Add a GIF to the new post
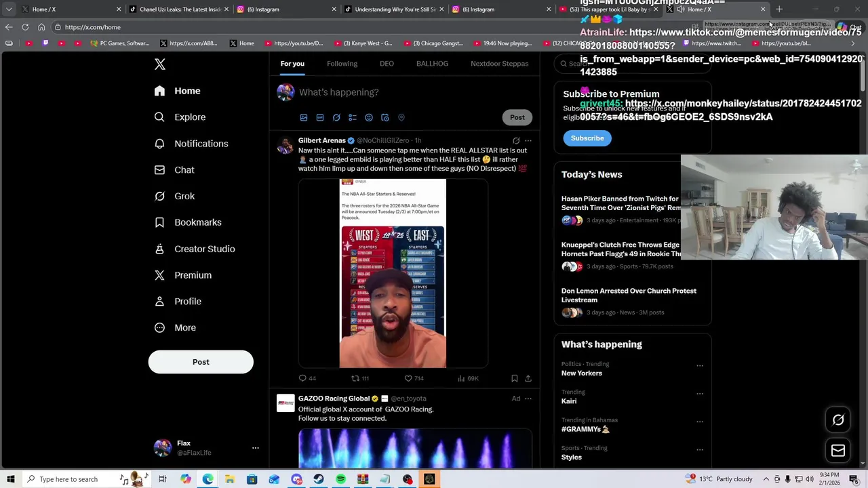Viewport: 868px width, 488px height. 320,118
